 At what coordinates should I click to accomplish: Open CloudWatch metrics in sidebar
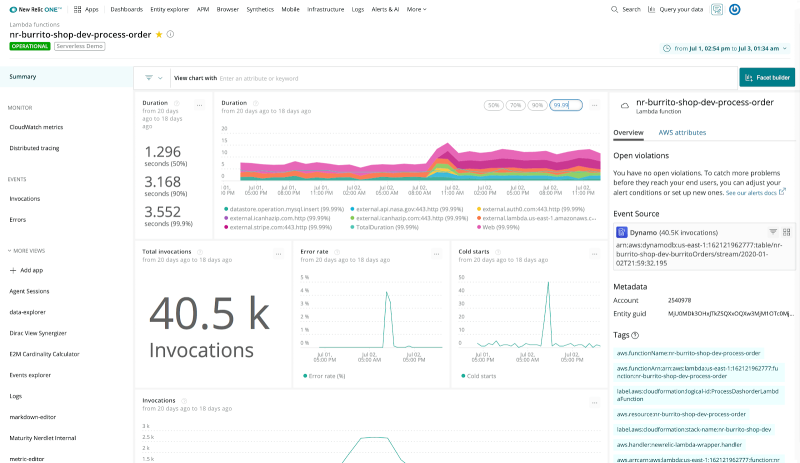pyautogui.click(x=36, y=127)
